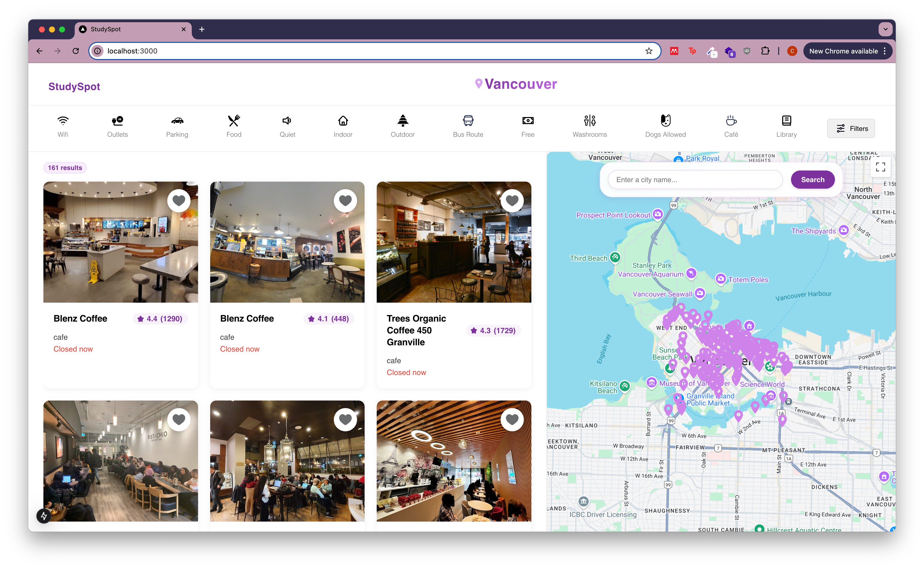Favorite the first Blenz Coffee card
This screenshot has width=924, height=569.
pyautogui.click(x=179, y=201)
